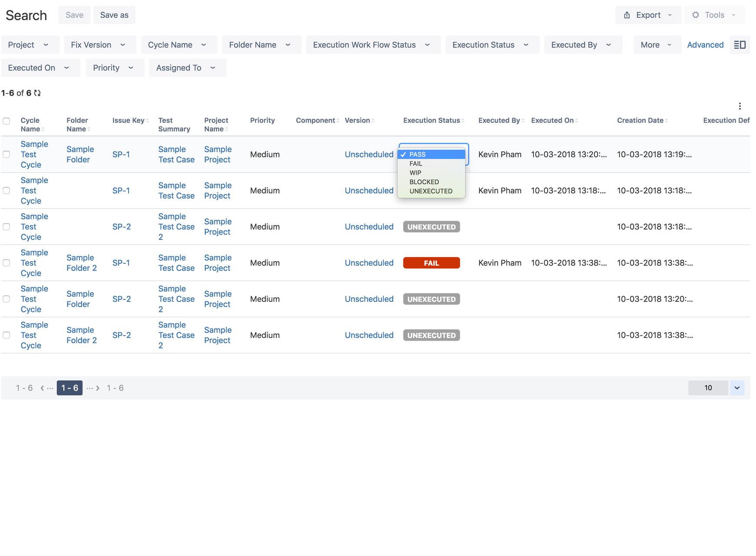Open Sample Test Case 2 link in Sample Folder row
The height and width of the screenshot is (556, 756).
176,299
